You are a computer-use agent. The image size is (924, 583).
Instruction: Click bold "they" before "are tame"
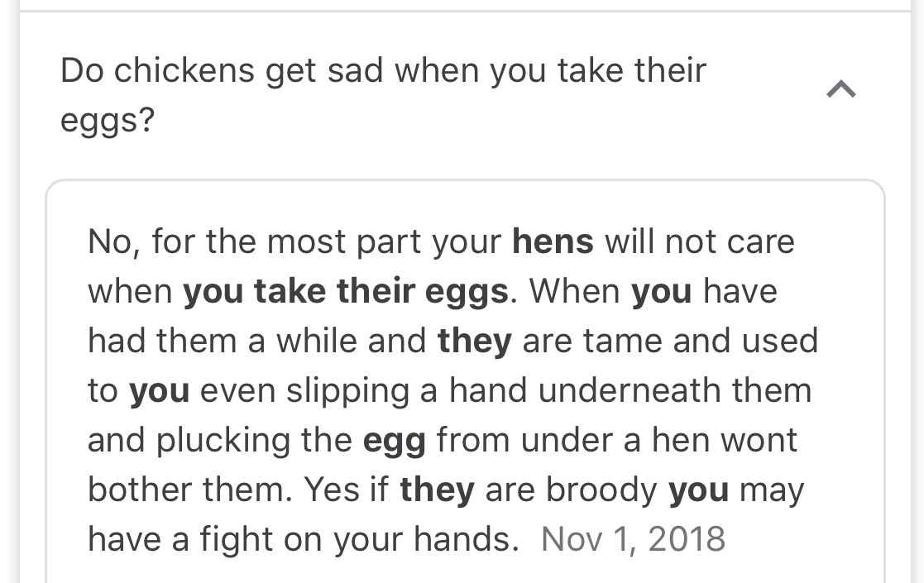[474, 341]
